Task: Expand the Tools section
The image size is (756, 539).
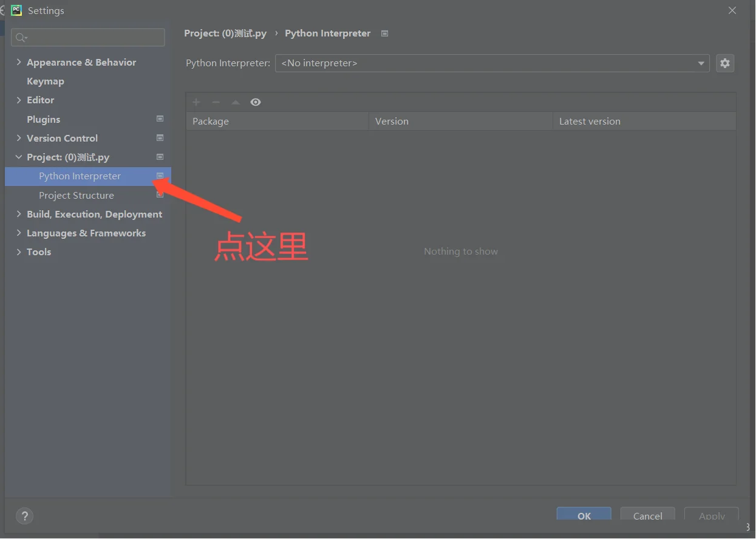Action: point(19,252)
